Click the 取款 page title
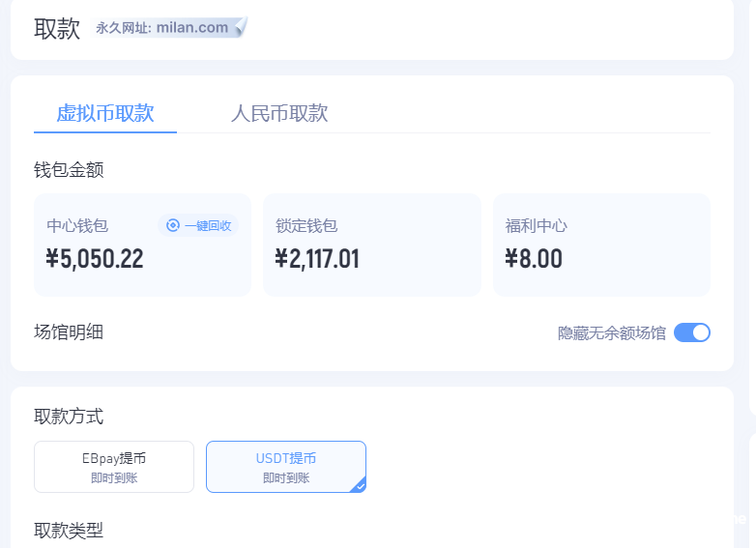 [x=57, y=29]
